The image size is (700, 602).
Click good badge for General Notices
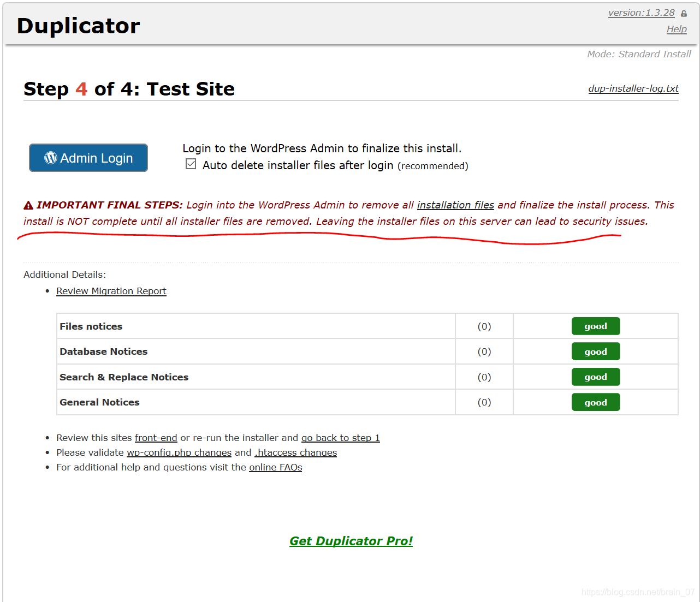[x=596, y=402]
